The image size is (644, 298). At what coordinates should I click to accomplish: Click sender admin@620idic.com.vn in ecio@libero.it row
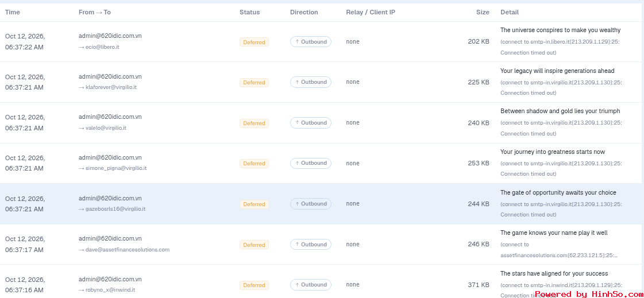(x=110, y=36)
